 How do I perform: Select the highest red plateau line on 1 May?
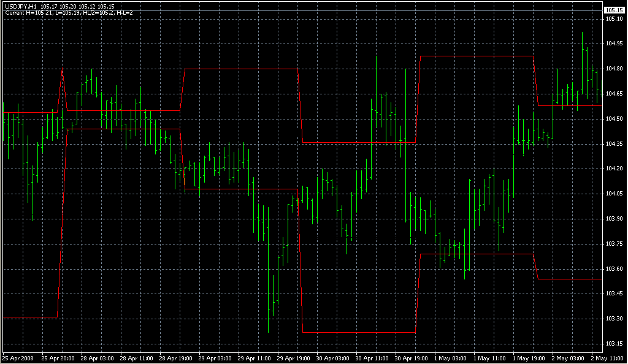pyautogui.click(x=477, y=56)
